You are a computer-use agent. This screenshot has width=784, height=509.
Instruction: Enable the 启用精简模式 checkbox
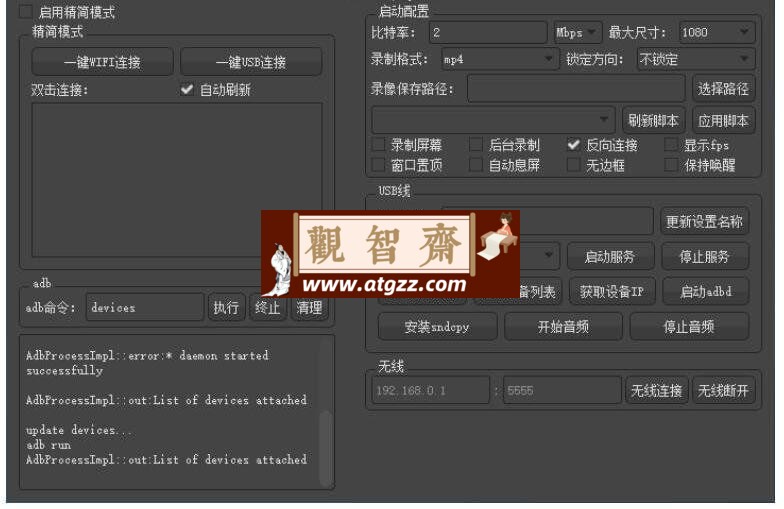[x=26, y=12]
